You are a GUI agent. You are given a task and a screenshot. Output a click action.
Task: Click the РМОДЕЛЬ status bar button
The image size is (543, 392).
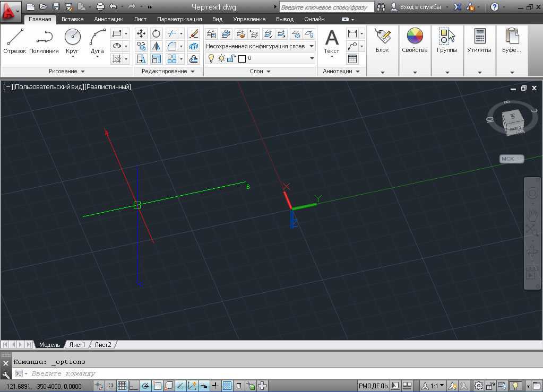pyautogui.click(x=373, y=386)
